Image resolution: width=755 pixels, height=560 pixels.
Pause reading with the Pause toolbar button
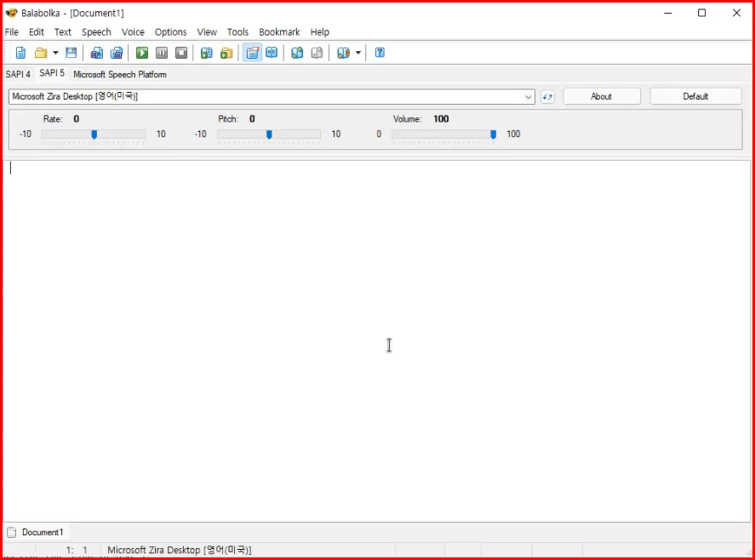coord(162,53)
